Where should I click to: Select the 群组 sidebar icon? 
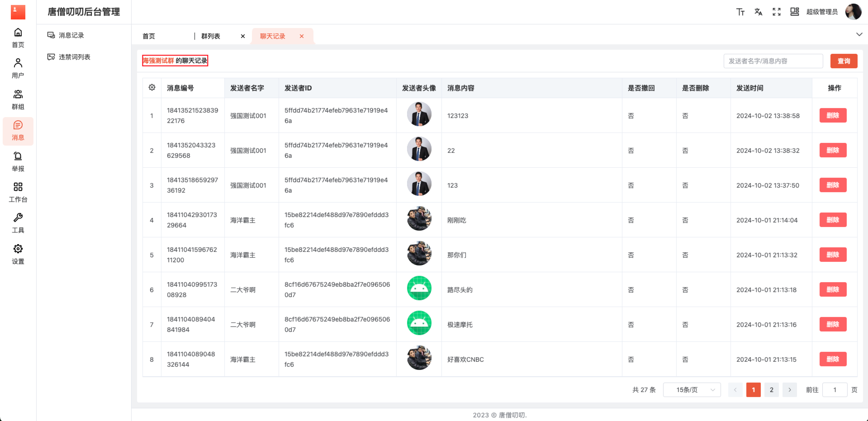[x=18, y=99]
